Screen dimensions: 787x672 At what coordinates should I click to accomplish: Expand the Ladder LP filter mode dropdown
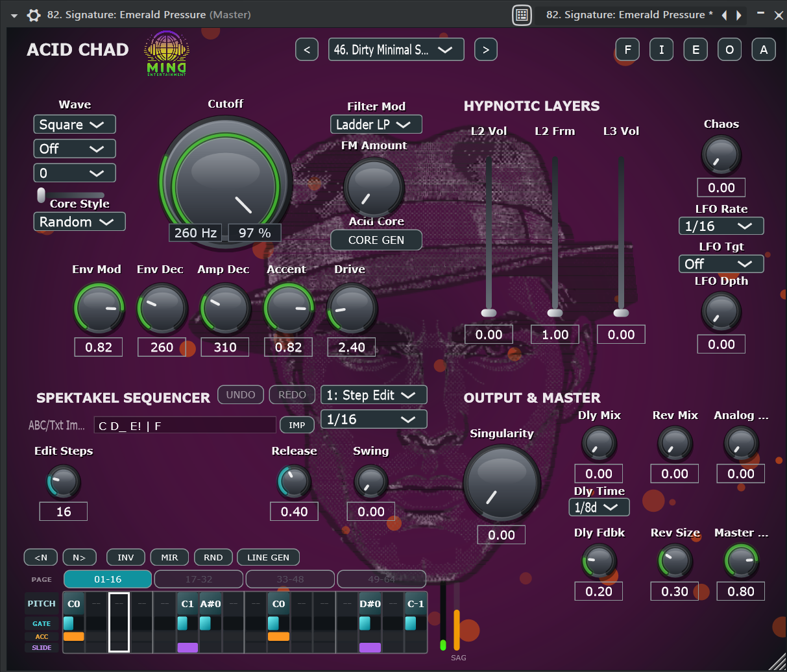tap(376, 124)
